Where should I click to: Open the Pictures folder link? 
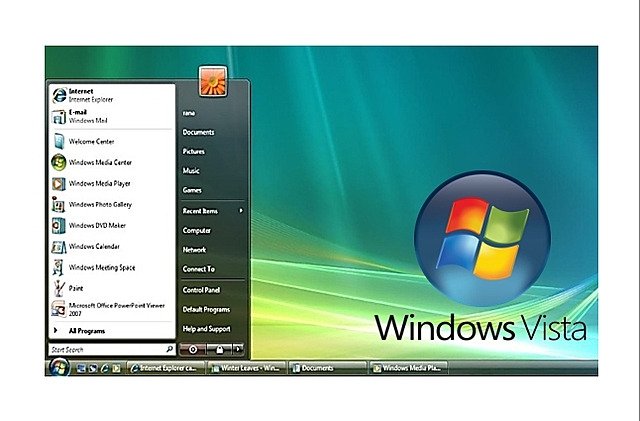[x=193, y=151]
